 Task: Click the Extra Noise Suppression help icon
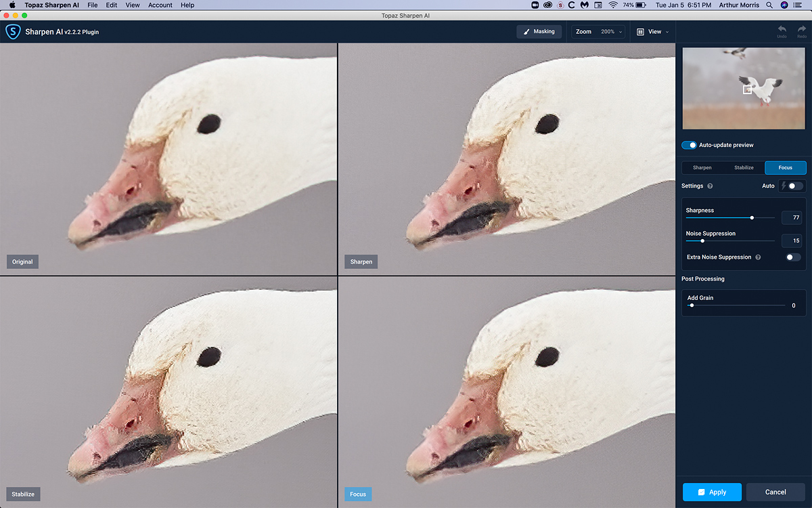tap(758, 257)
